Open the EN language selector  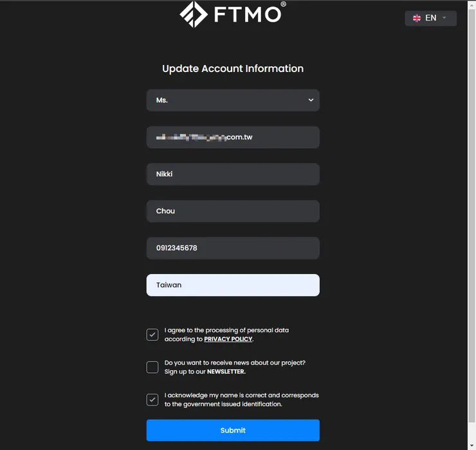430,18
